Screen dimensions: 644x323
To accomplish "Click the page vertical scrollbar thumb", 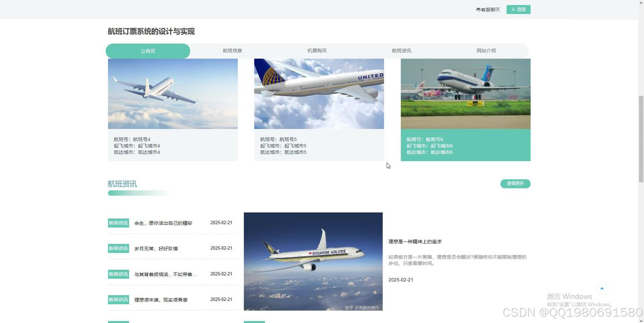I will tap(641, 139).
